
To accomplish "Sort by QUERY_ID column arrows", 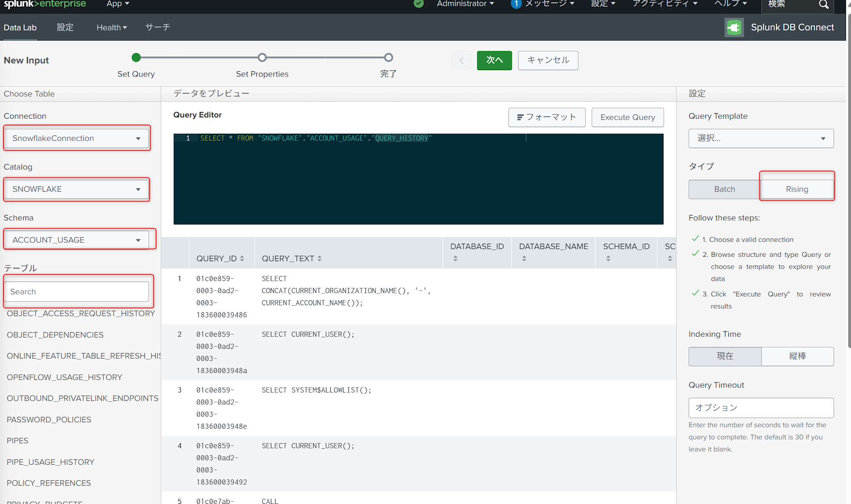I will click(x=242, y=259).
